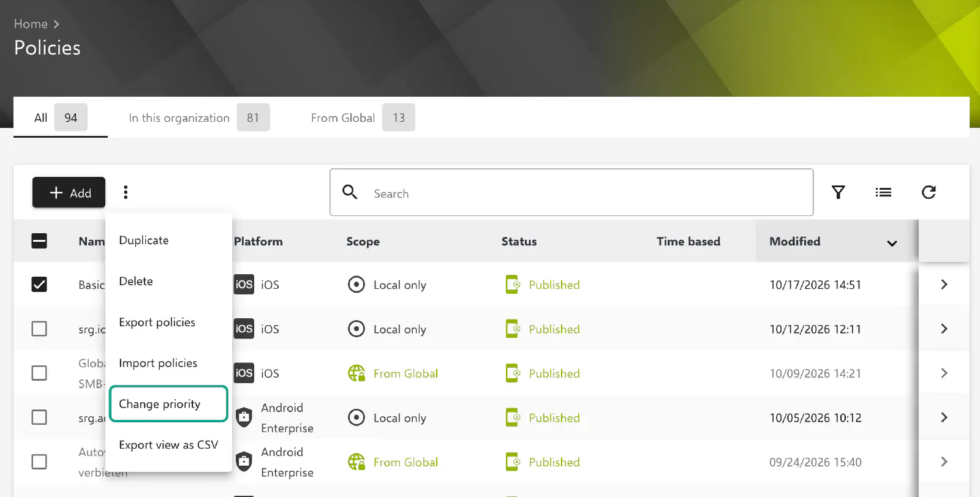Choose Duplicate from the menu

coord(168,240)
